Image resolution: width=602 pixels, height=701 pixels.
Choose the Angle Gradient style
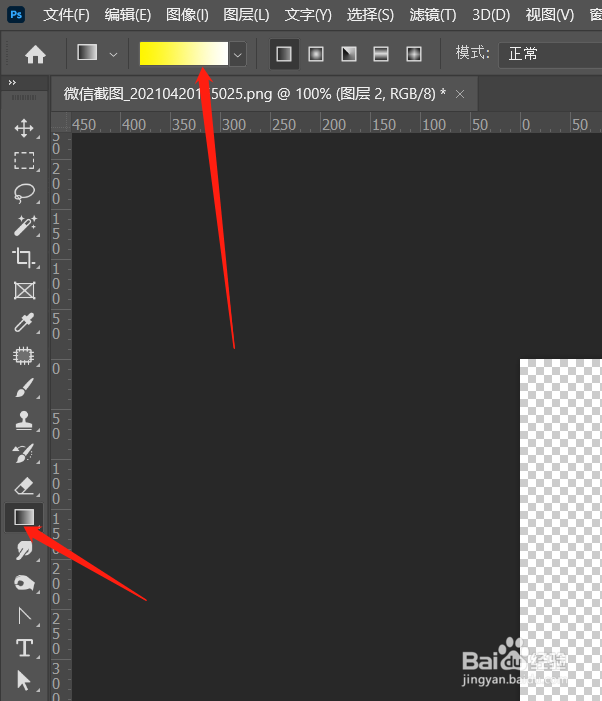click(x=349, y=54)
